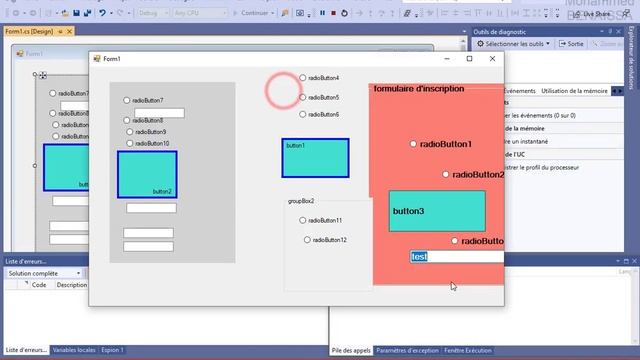
Task: Click the Save All icon
Action: [87, 13]
